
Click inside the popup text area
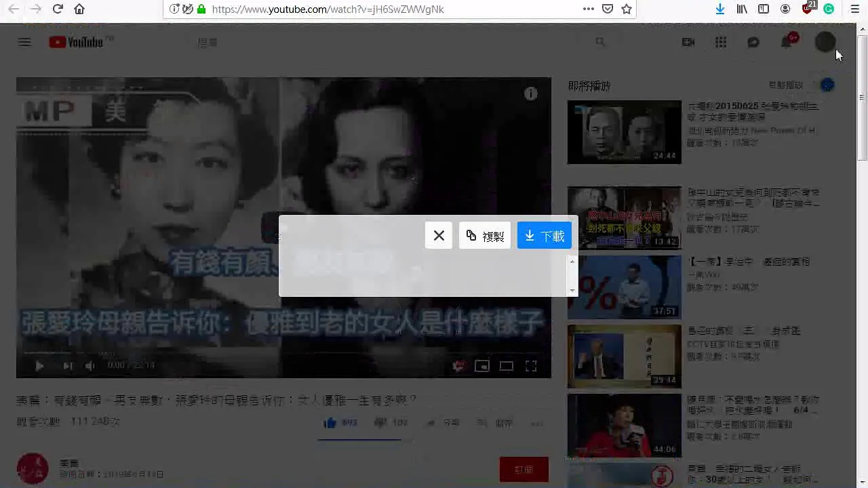pyautogui.click(x=424, y=276)
